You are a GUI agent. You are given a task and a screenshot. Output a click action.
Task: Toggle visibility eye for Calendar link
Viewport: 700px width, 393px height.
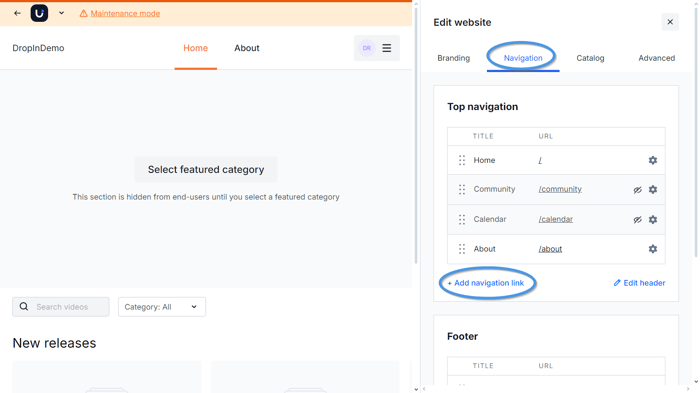click(x=638, y=220)
